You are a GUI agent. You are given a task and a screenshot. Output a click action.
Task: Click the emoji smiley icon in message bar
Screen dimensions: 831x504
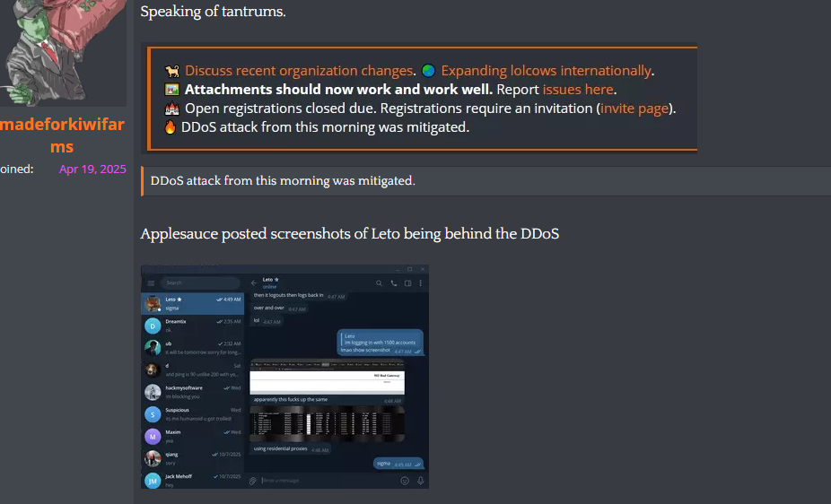405,481
